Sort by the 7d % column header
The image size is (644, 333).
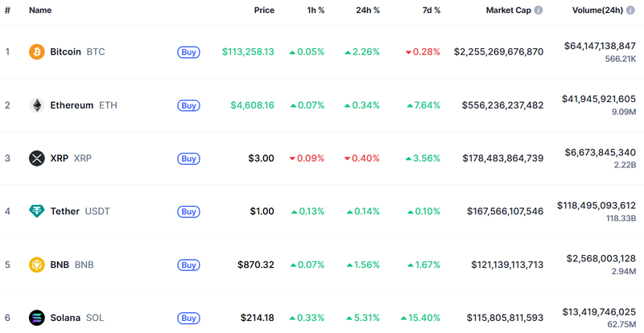click(x=431, y=10)
